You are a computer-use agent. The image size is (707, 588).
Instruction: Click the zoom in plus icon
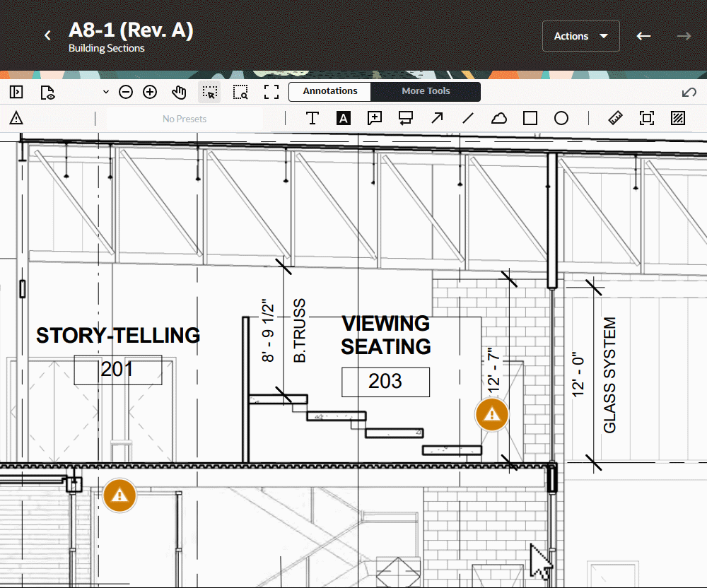click(150, 92)
